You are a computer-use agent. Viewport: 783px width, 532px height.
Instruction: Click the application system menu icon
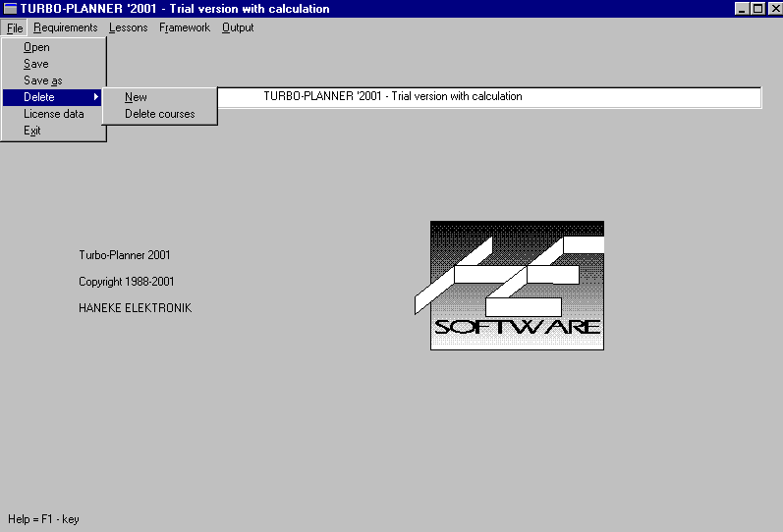pos(10,9)
